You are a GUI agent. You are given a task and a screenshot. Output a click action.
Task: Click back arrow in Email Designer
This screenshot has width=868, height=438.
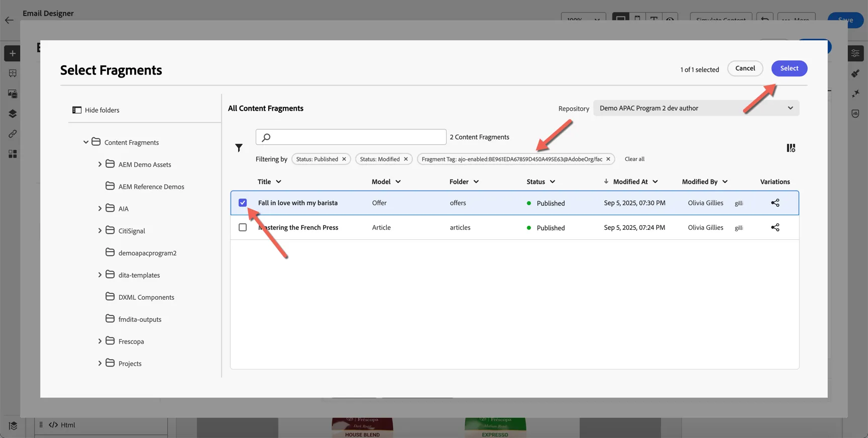click(x=9, y=20)
